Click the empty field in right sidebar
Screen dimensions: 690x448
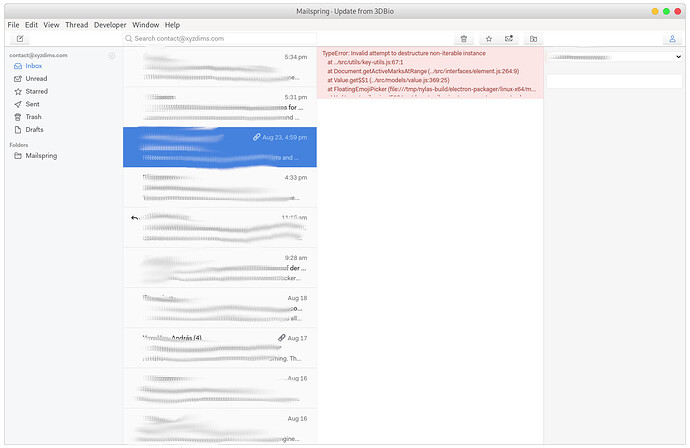coord(614,81)
